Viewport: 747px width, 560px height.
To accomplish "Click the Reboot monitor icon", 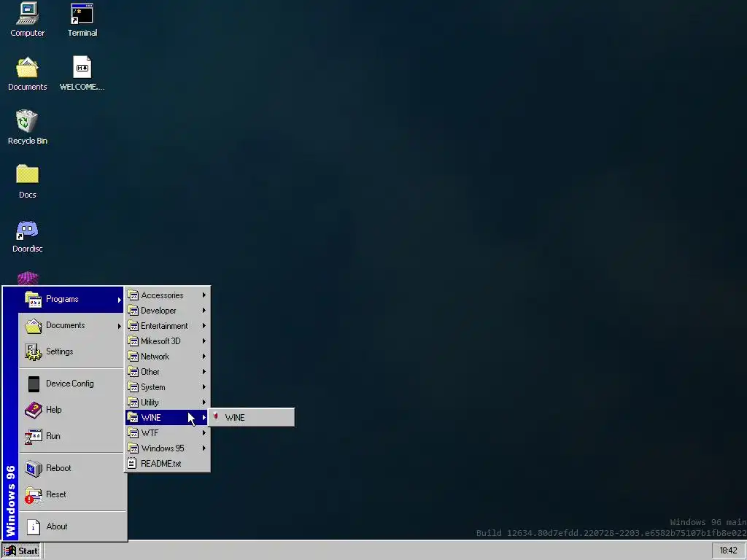I will pos(33,469).
